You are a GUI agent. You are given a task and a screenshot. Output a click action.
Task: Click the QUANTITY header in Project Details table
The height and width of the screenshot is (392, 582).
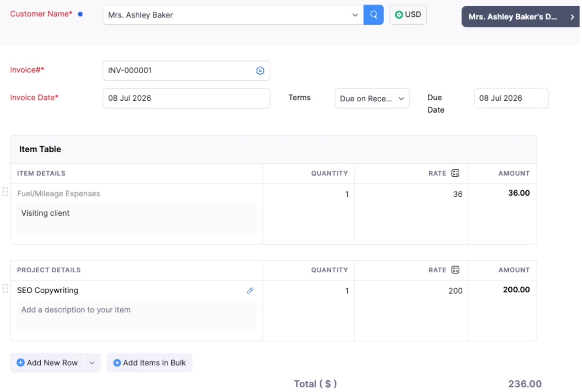(x=330, y=270)
